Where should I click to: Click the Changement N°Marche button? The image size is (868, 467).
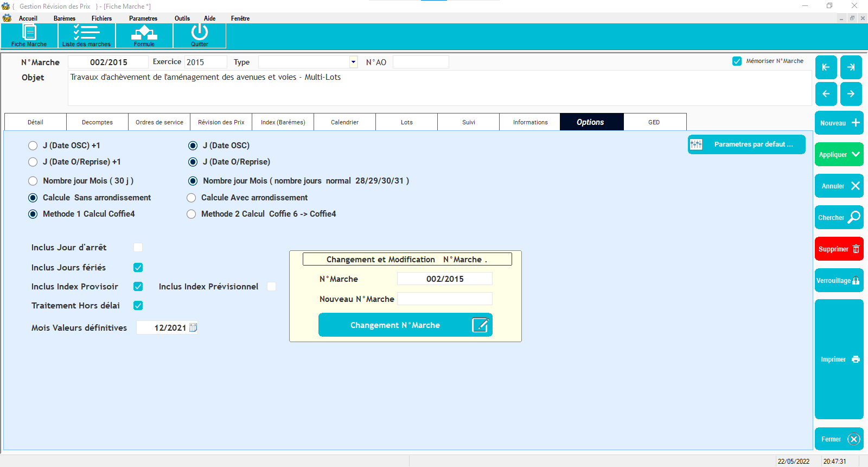point(405,325)
